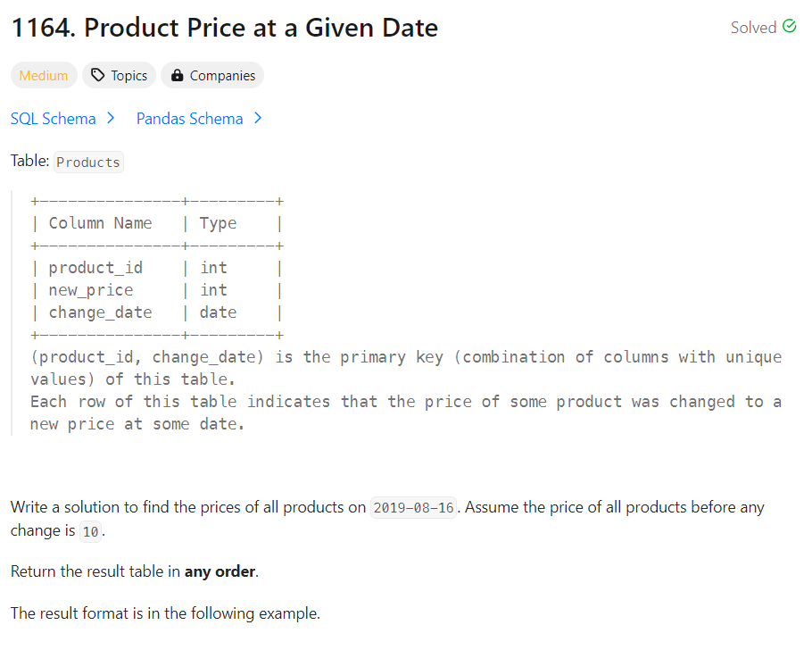Image resolution: width=812 pixels, height=650 pixels.
Task: Click the product_id row in schema table
Action: 95,268
